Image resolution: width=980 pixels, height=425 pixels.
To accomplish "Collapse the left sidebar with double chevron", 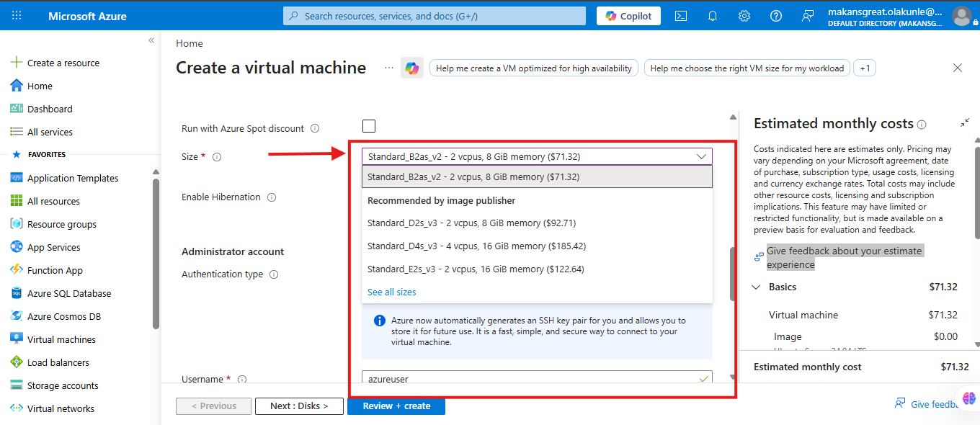I will 151,40.
